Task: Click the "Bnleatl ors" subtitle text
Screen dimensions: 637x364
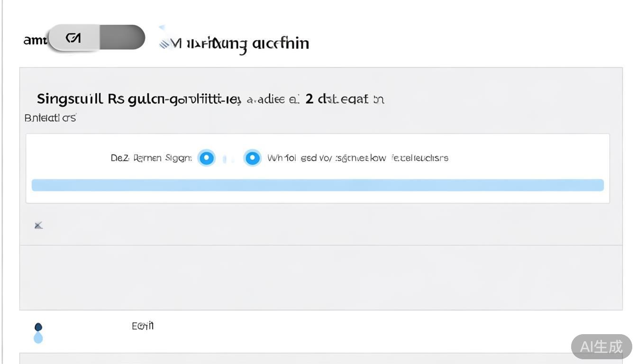Action: click(50, 118)
